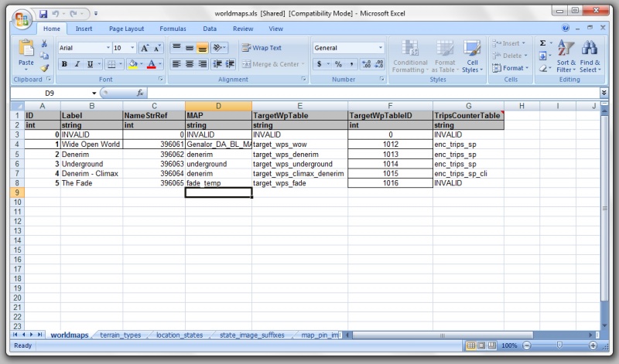Viewport: 619px width, 364px height.
Task: Click the Percent Style icon
Action: (x=337, y=64)
